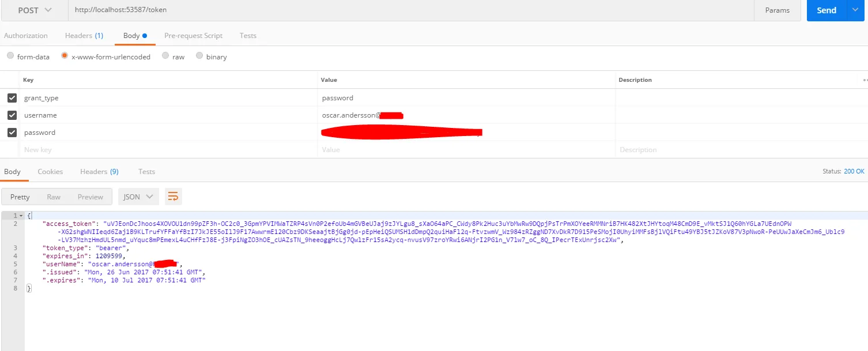Open the JSON format dropdown
This screenshot has height=351, width=868.
pos(138,197)
